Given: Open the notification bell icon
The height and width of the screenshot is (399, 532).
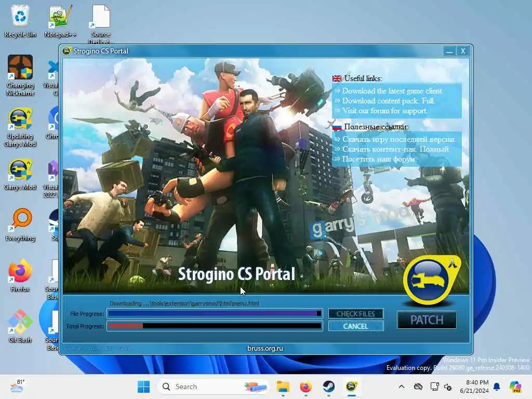Looking at the screenshot, I should (497, 387).
